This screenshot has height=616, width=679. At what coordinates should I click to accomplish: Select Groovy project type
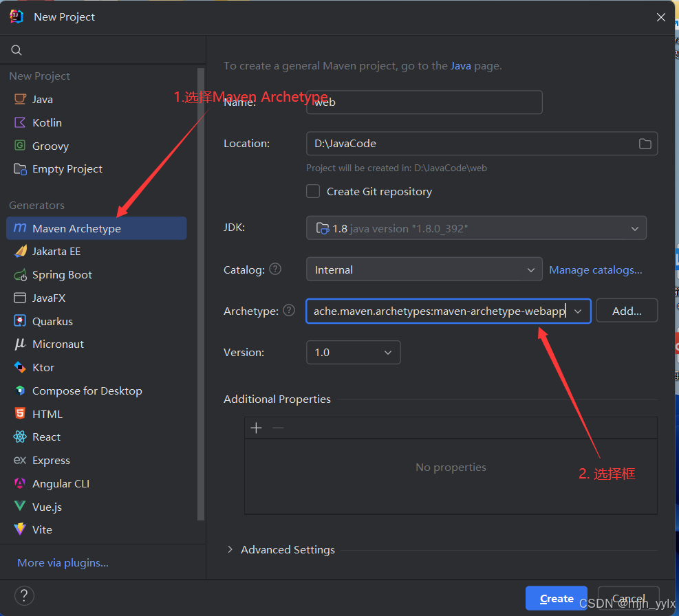(96, 146)
